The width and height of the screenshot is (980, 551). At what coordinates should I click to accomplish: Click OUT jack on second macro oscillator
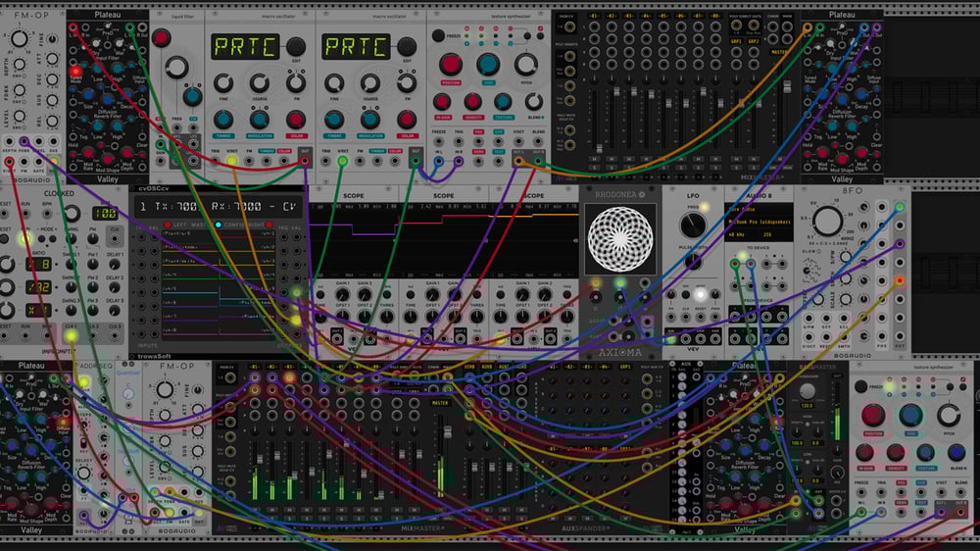coord(416,162)
